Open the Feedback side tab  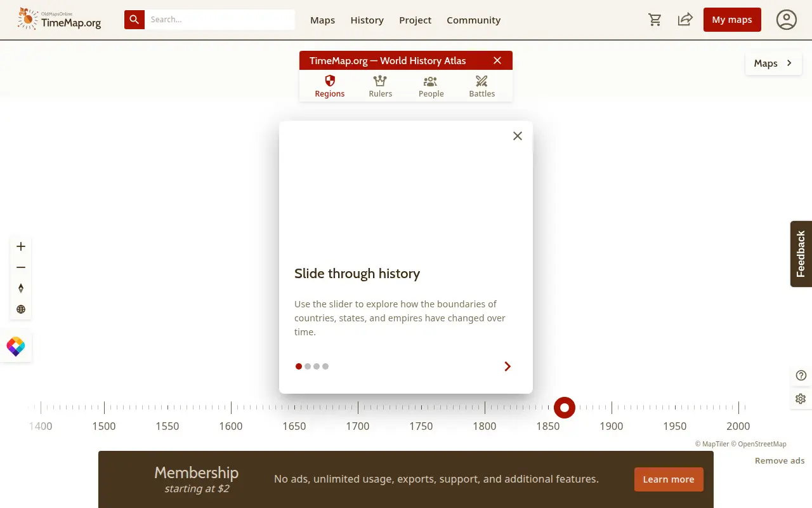801,254
